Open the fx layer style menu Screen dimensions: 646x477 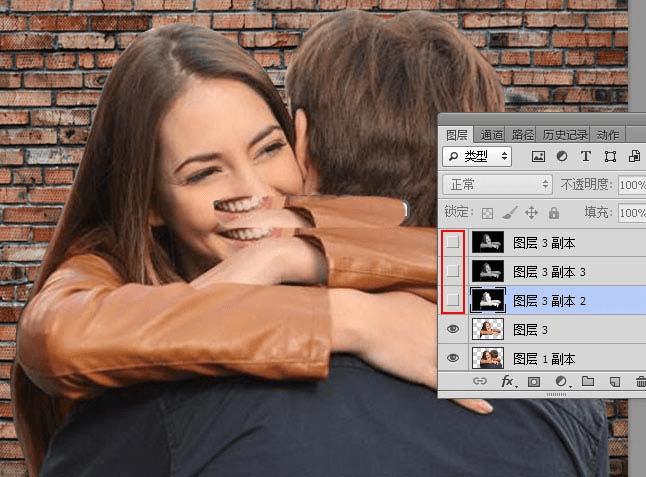pos(508,381)
